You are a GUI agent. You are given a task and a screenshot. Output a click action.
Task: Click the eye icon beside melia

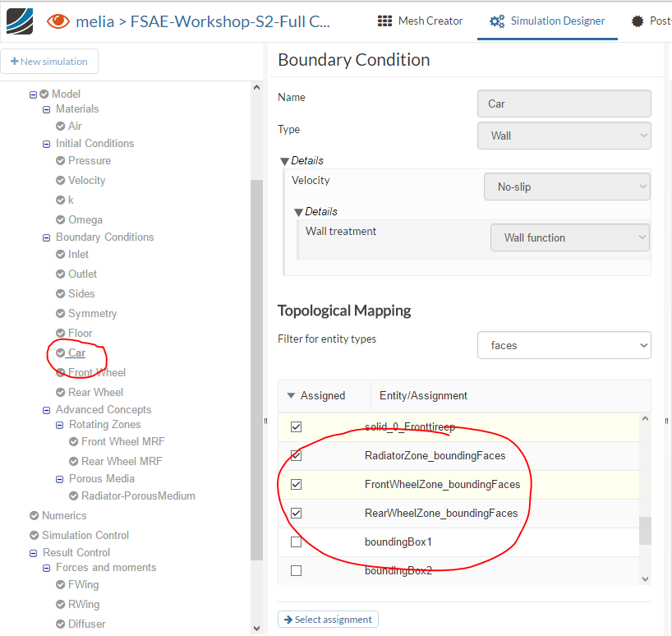(58, 21)
